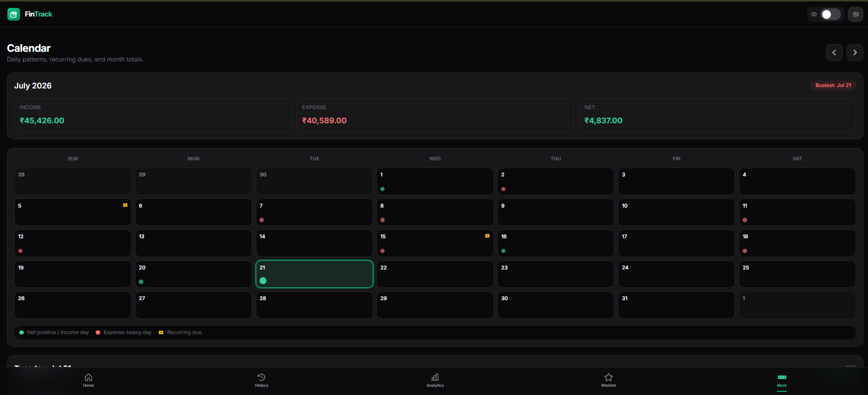Select July 16 calendar day
868x395 pixels.
pyautogui.click(x=556, y=243)
